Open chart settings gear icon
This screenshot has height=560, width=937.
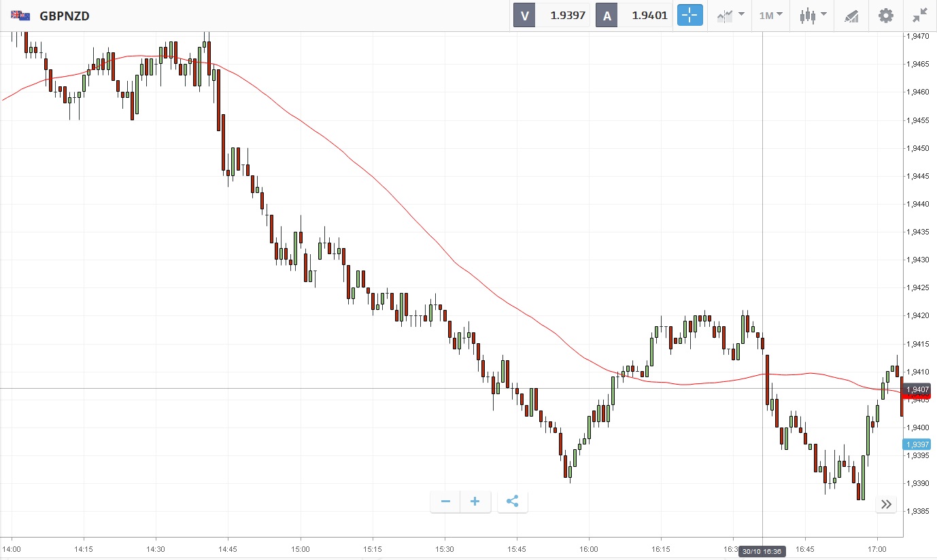(x=885, y=15)
